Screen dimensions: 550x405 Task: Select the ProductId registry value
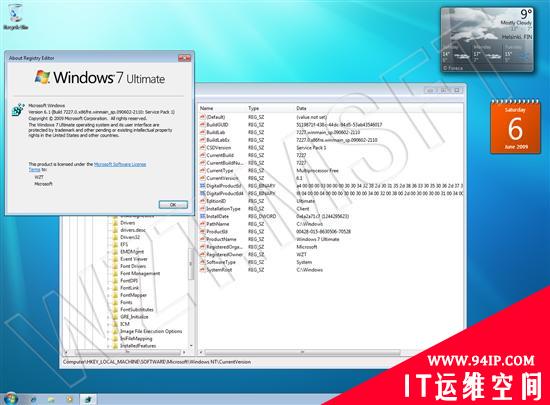pos(217,232)
